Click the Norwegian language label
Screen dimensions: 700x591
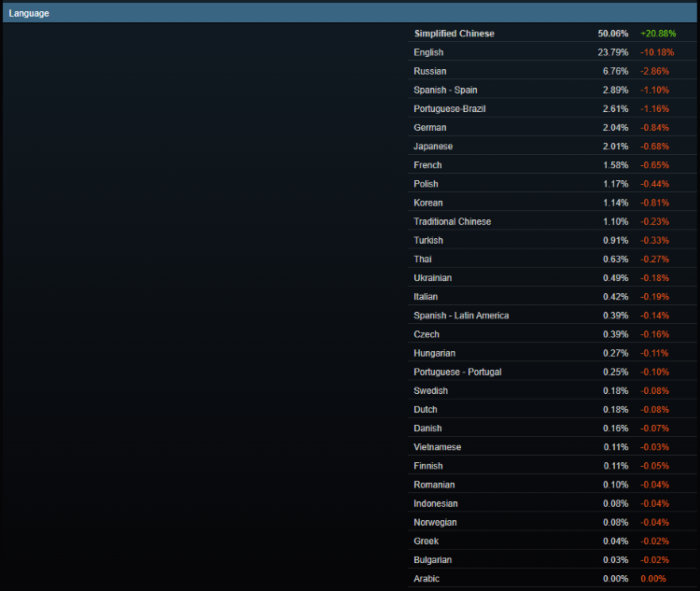point(435,522)
